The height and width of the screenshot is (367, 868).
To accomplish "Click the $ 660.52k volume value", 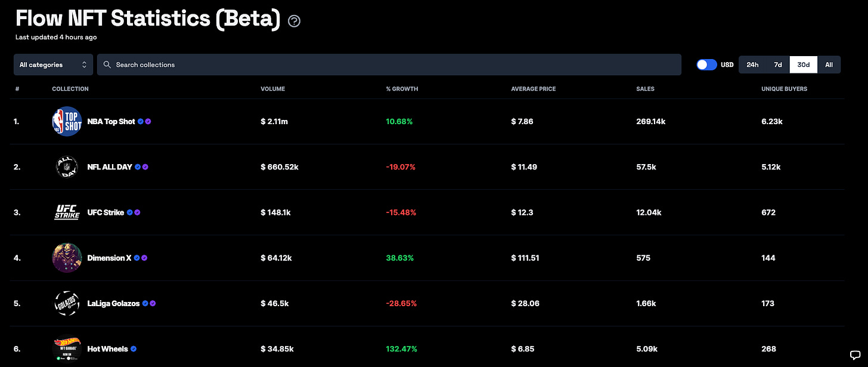I will coord(280,167).
